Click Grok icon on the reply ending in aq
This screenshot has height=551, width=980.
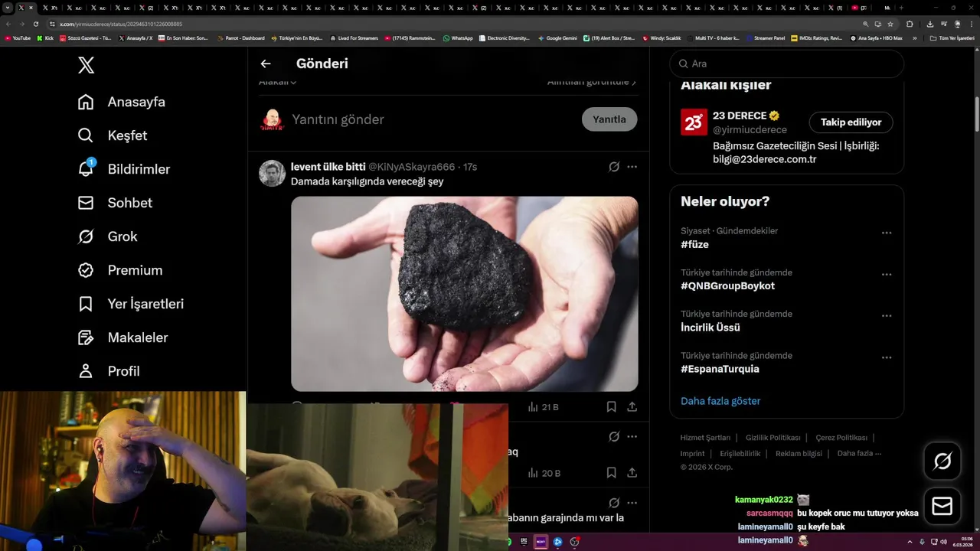tap(614, 437)
